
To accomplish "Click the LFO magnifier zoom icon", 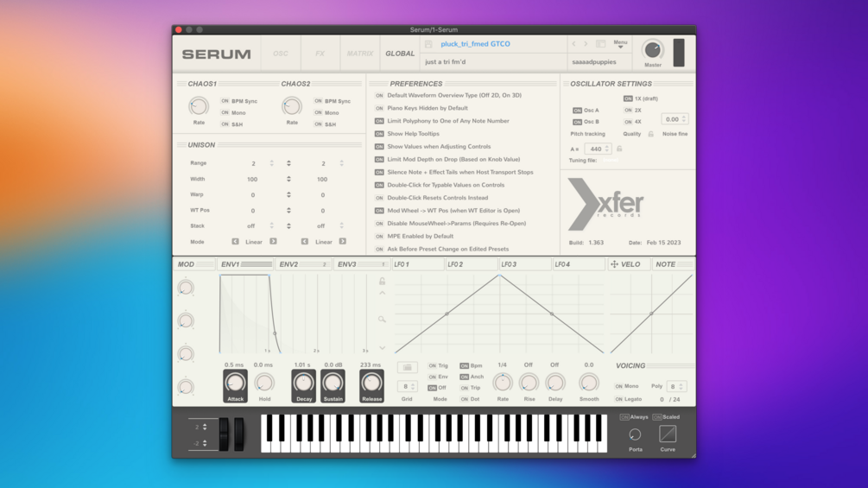I will pyautogui.click(x=382, y=320).
